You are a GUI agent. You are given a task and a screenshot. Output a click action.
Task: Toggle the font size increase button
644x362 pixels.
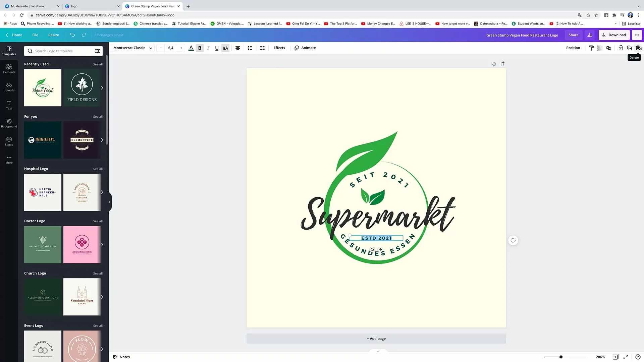[x=181, y=48]
